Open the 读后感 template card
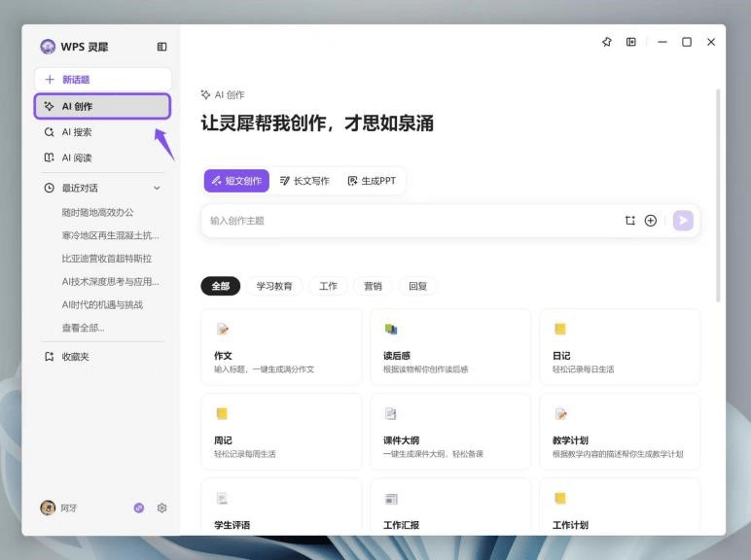Viewport: 751px width, 560px height. click(x=450, y=347)
